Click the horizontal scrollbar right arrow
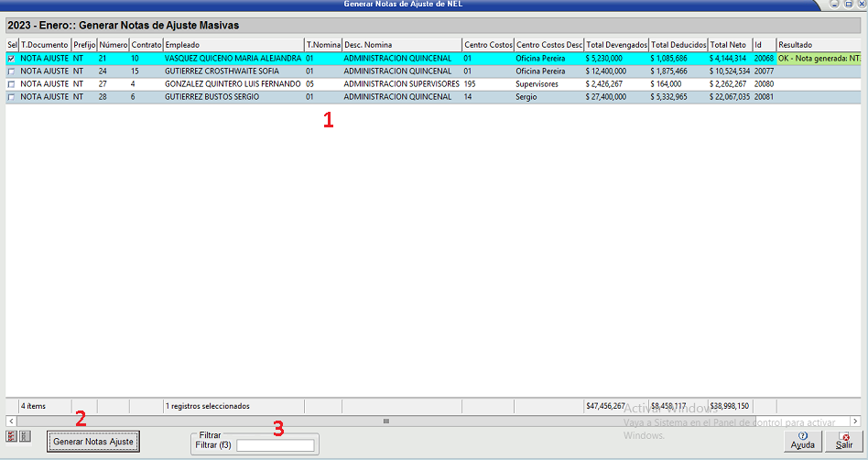 pos(857,421)
